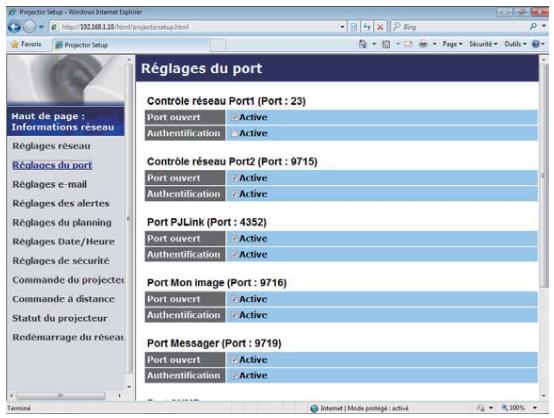Click the Feeds icon in command bar

[x=386, y=44]
